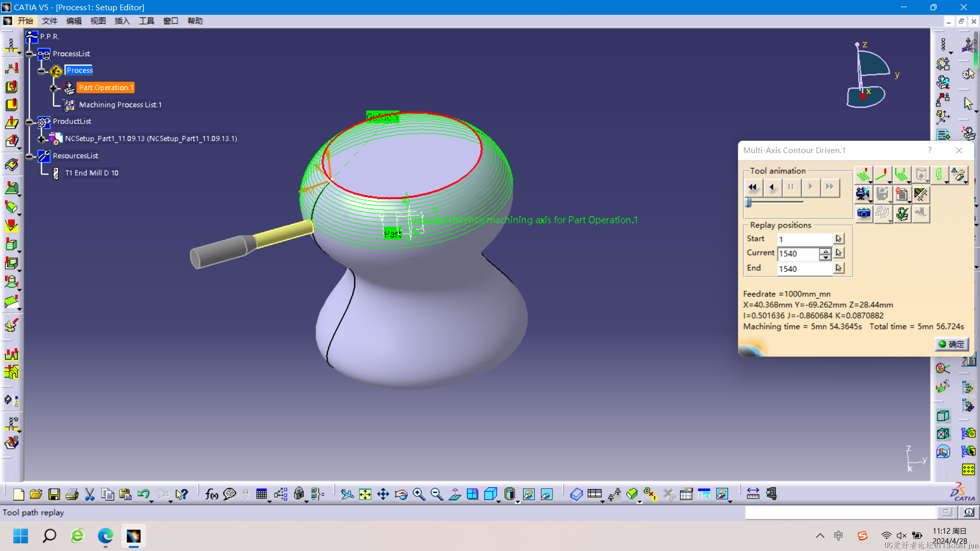Image resolution: width=980 pixels, height=551 pixels.
Task: Open the view mode cube dropdown arrow
Action: (498, 502)
